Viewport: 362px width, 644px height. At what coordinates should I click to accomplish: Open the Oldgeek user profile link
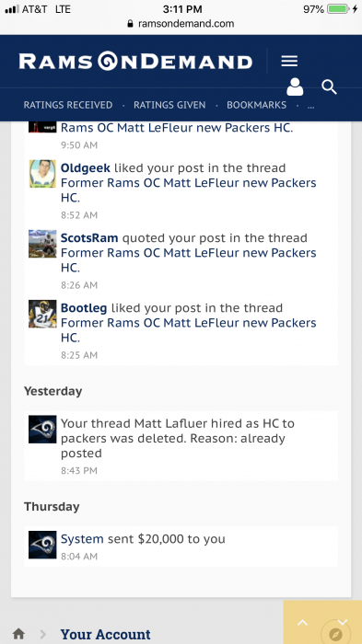(85, 168)
